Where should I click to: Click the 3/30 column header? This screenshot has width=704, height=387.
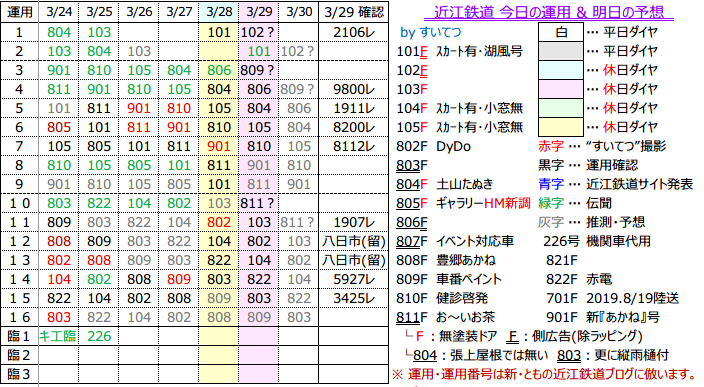coord(299,12)
